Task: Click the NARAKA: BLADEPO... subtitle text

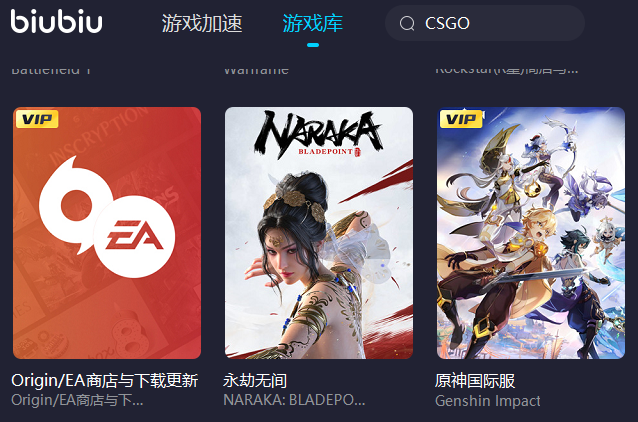Action: [294, 400]
